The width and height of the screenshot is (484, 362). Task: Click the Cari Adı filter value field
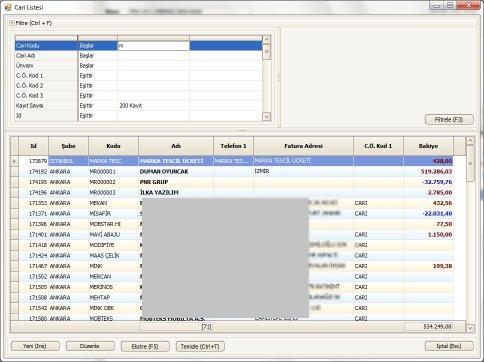[153, 56]
